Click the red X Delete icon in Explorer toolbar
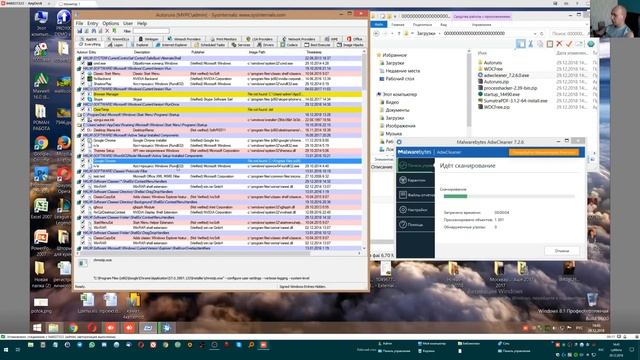The height and width of the screenshot is (360, 640). 559,44
